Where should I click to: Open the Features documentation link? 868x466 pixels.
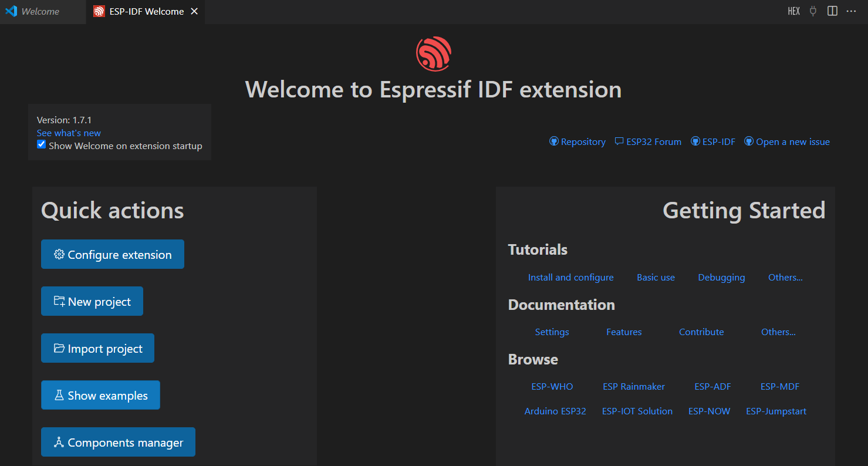point(624,332)
